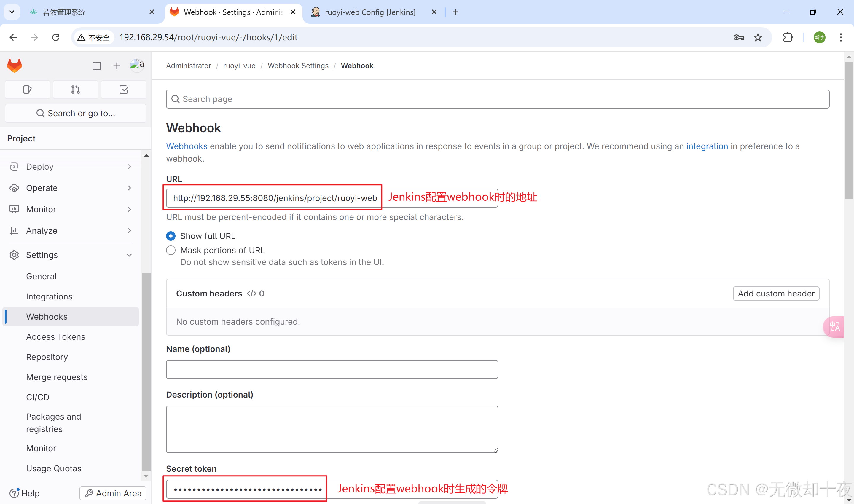Toggle the sidebar collapse icon
The image size is (854, 504).
(96, 66)
